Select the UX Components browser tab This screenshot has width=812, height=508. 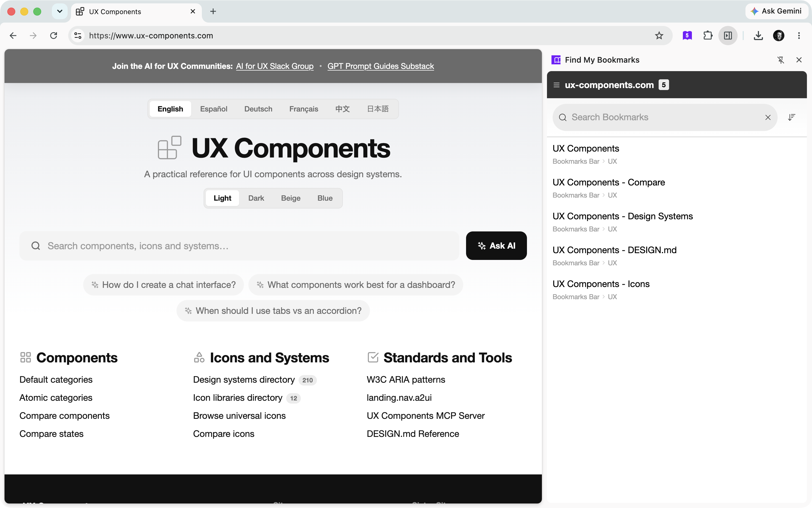(x=136, y=12)
